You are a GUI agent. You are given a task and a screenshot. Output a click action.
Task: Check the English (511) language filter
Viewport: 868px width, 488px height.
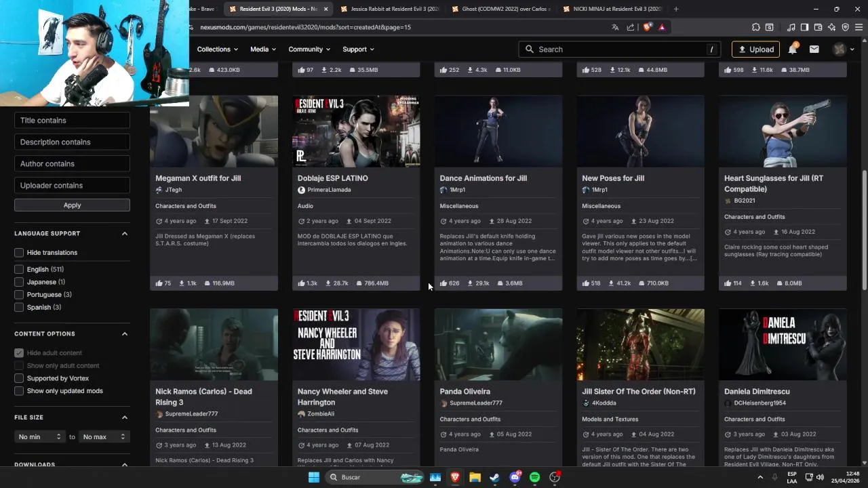(19, 269)
